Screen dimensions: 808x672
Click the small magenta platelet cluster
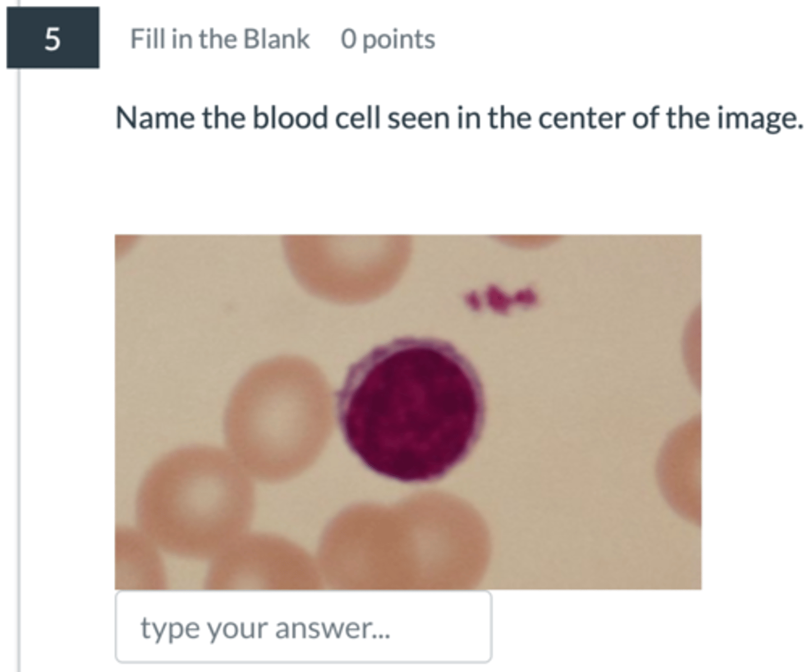click(x=501, y=298)
